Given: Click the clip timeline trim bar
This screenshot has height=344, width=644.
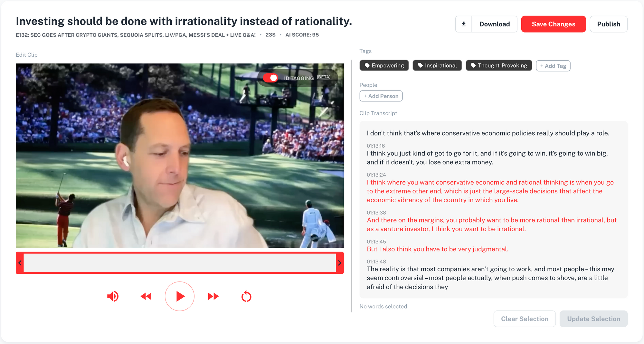Looking at the screenshot, I should click(x=180, y=263).
